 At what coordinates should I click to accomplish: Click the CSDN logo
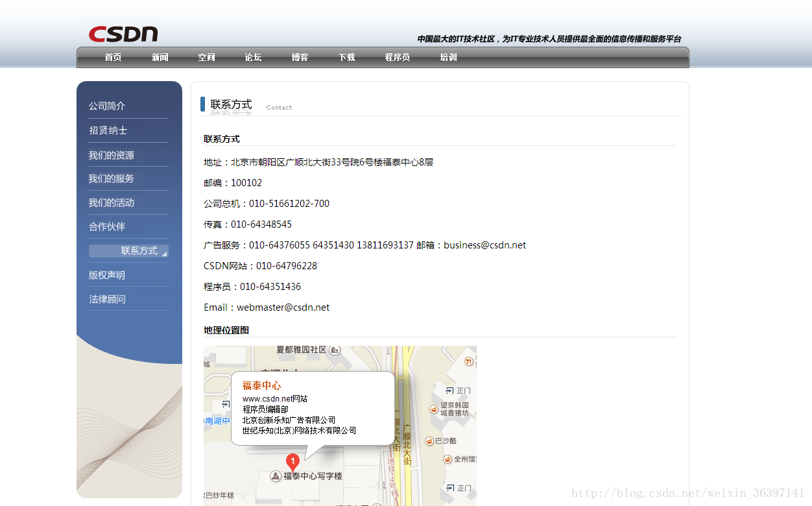[x=123, y=34]
